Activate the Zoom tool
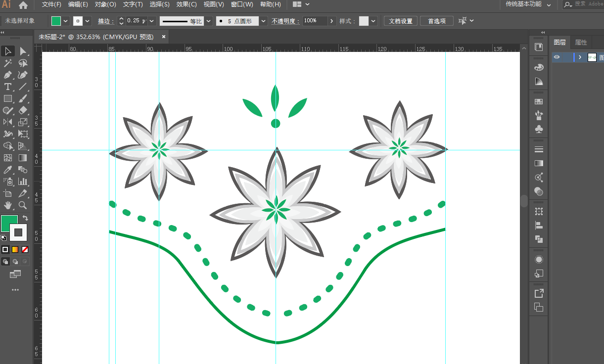 [23, 205]
